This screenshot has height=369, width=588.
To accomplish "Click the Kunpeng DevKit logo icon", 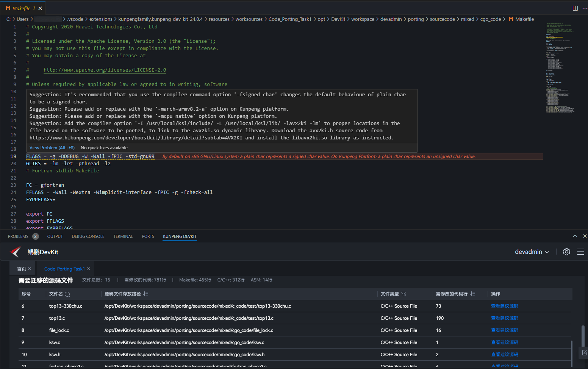I will pyautogui.click(x=16, y=252).
